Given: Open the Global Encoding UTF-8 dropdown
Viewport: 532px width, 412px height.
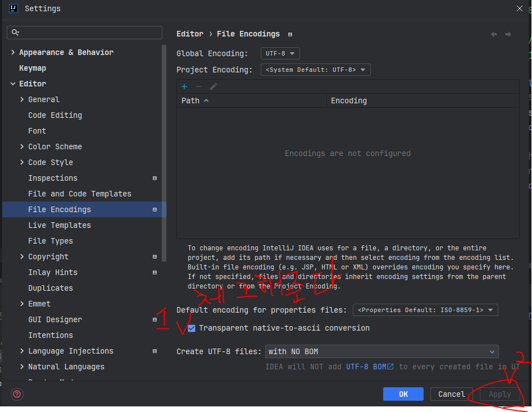Looking at the screenshot, I should (x=280, y=53).
